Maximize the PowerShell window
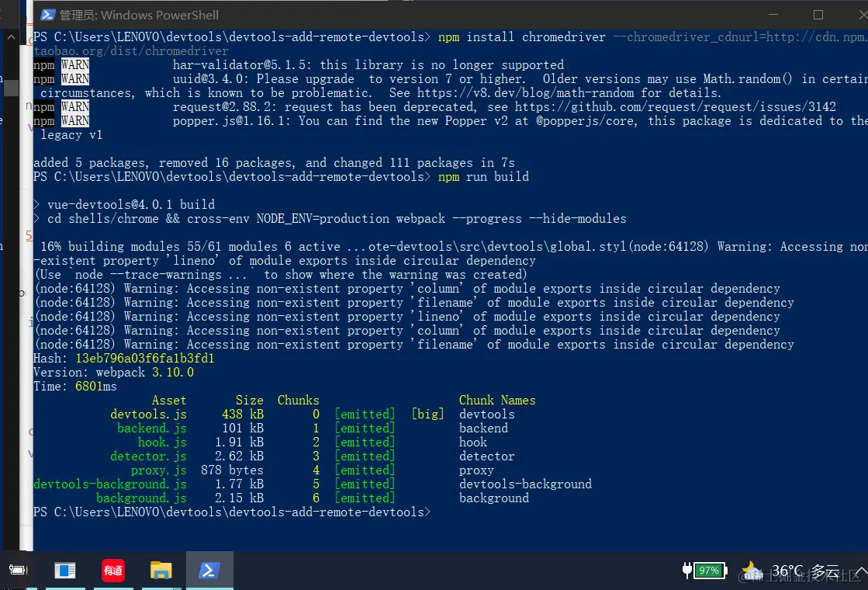 coord(818,15)
